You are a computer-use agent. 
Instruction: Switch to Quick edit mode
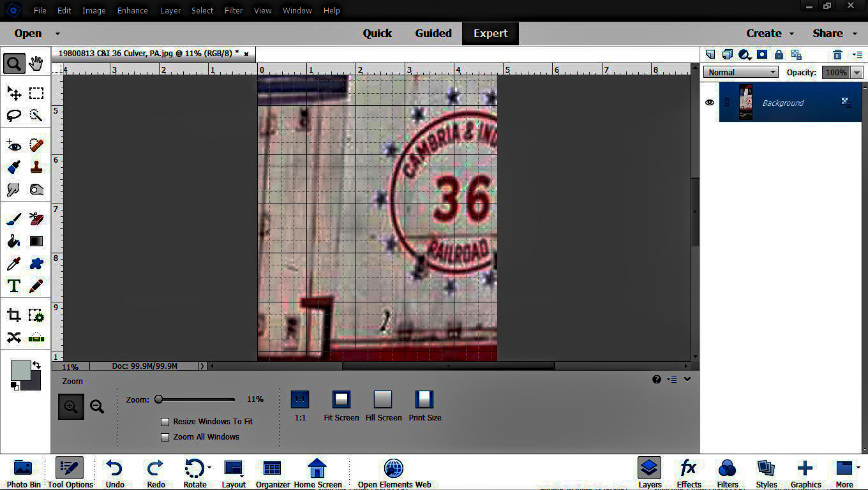tap(377, 33)
